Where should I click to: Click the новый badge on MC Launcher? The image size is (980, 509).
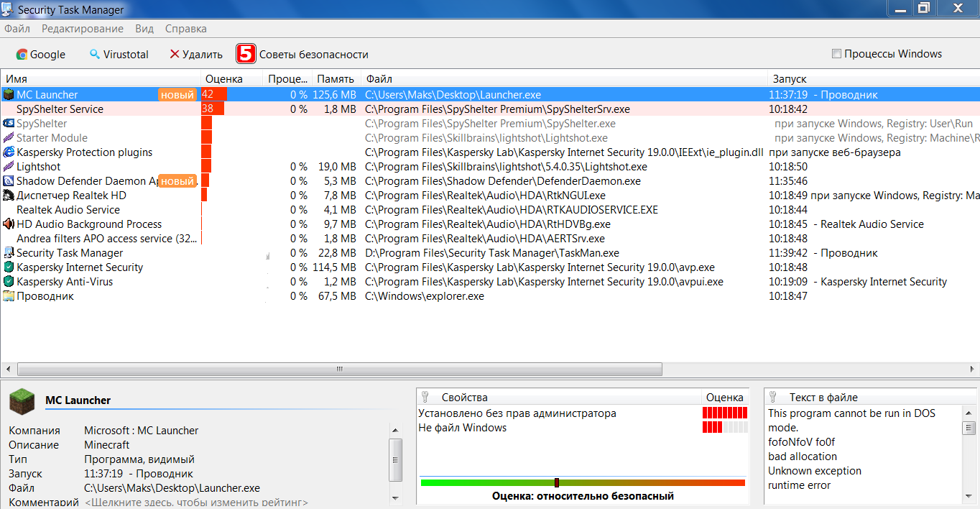click(177, 94)
